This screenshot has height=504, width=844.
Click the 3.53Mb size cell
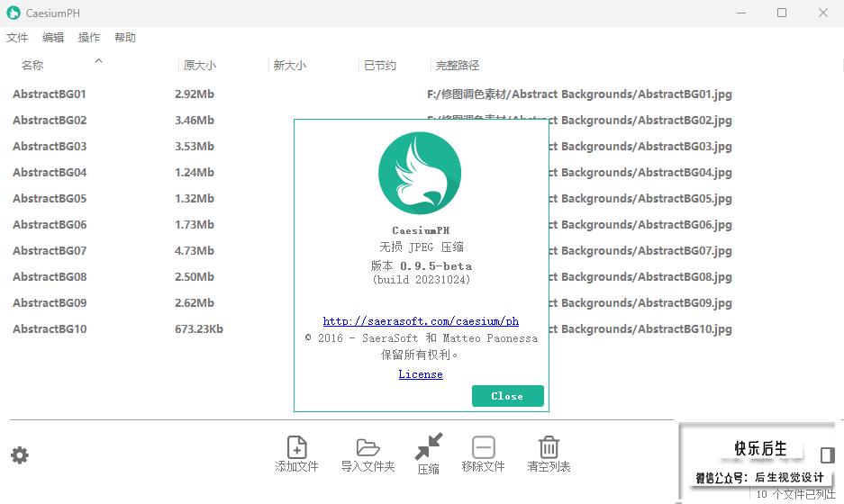point(195,147)
